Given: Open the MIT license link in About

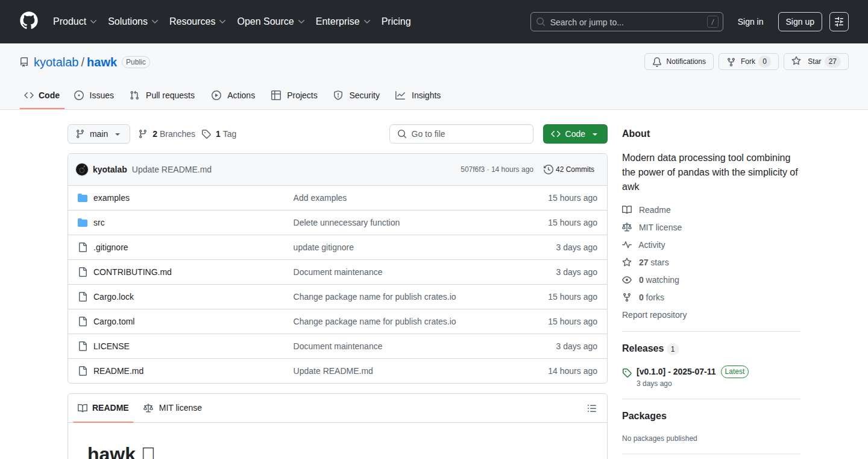Looking at the screenshot, I should tap(652, 227).
